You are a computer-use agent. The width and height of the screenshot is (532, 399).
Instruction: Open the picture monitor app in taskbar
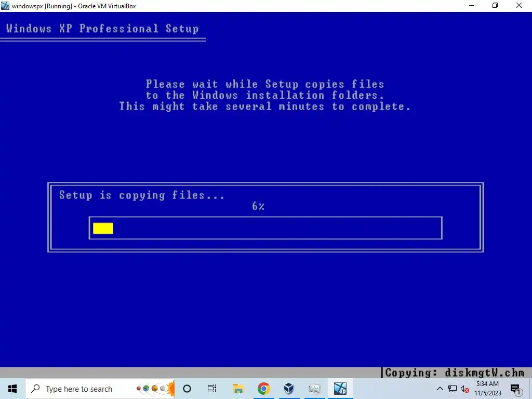coord(314,389)
